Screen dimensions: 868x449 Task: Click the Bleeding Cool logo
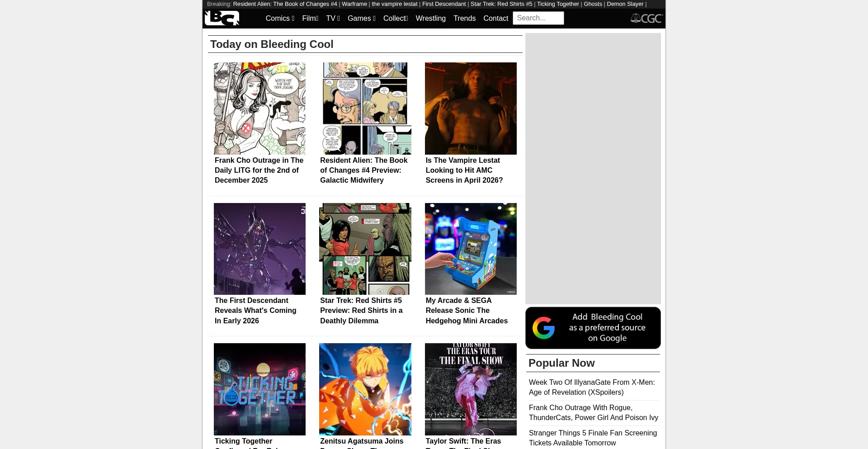(222, 18)
